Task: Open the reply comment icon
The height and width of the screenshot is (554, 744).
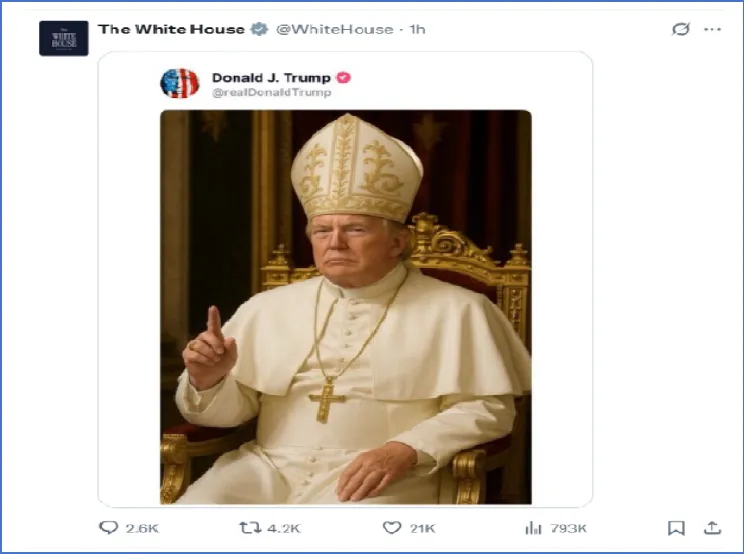Action: pyautogui.click(x=108, y=527)
